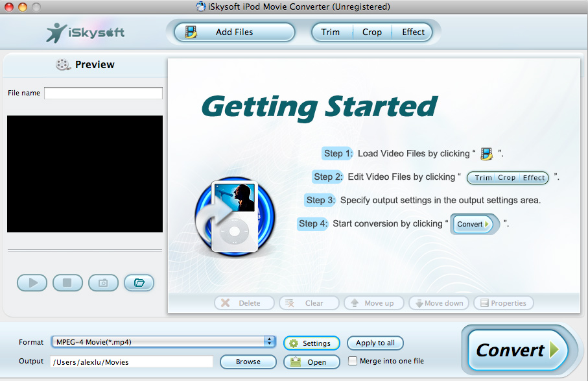Stop the preview playback
The height and width of the screenshot is (381, 588).
67,282
